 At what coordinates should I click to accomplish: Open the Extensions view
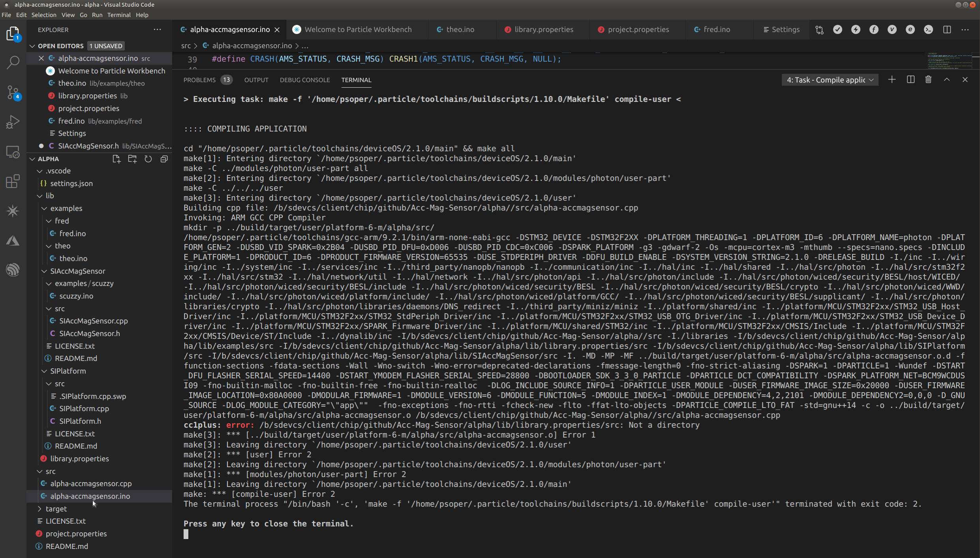click(13, 181)
